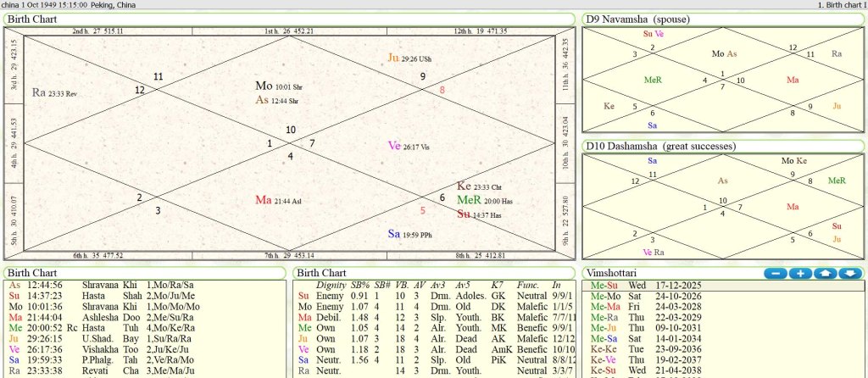The width and height of the screenshot is (868, 378).
Task: Click the plus button in Vimshottari panel
Action: tap(800, 274)
